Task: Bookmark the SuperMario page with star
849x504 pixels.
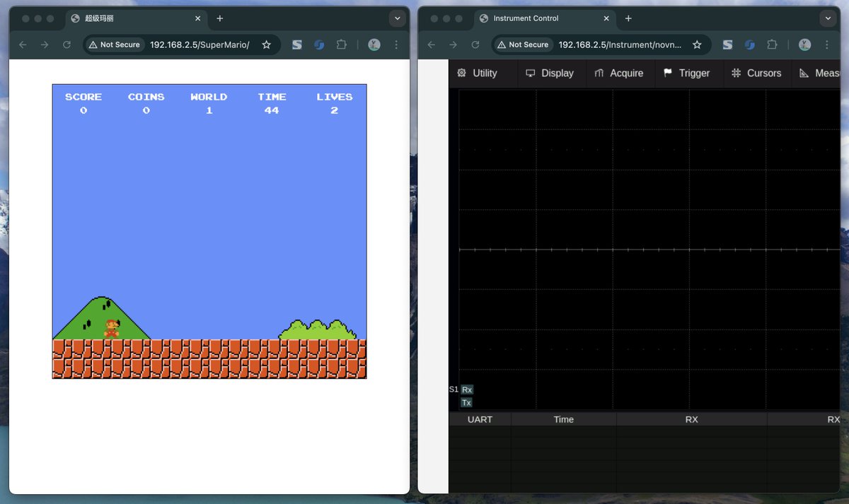Action: point(266,45)
